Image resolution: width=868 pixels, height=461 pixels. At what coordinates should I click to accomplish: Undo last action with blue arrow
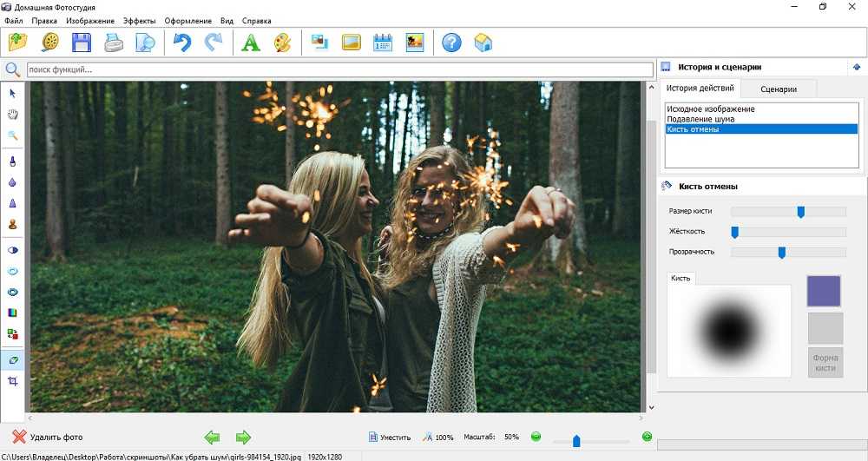click(182, 42)
